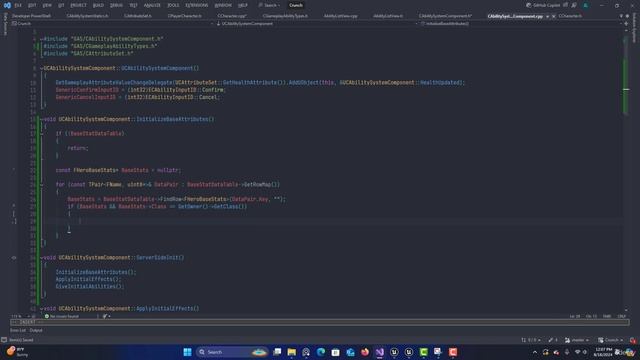Open Firefox from the taskbar
The height and width of the screenshot is (360, 640).
pos(365,352)
